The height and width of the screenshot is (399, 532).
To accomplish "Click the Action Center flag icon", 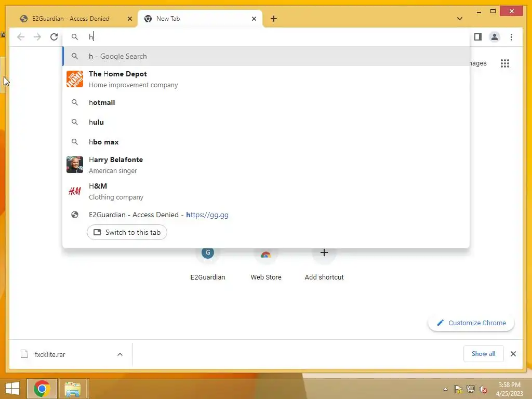I will pyautogui.click(x=458, y=389).
